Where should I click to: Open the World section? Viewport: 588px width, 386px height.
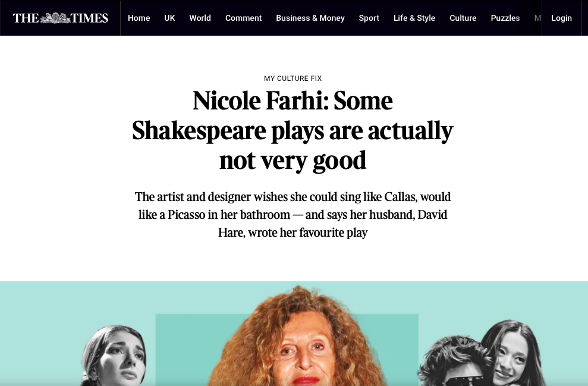(x=200, y=18)
